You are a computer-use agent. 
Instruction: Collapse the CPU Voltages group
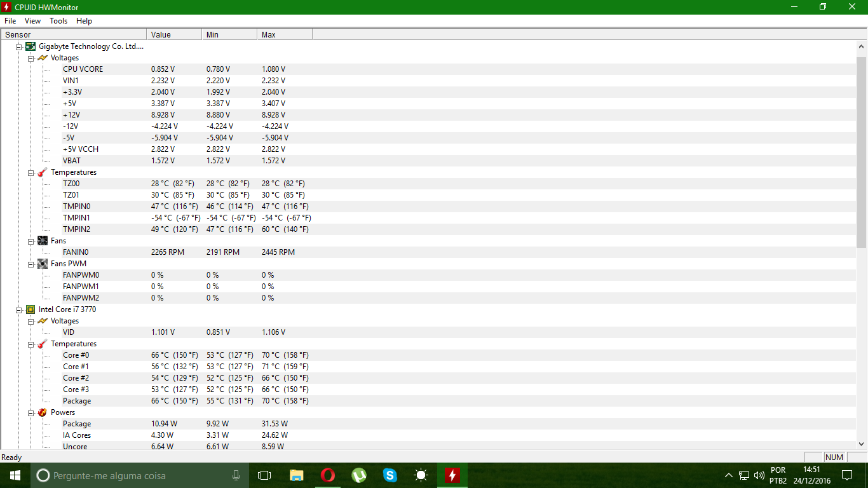[x=31, y=321]
